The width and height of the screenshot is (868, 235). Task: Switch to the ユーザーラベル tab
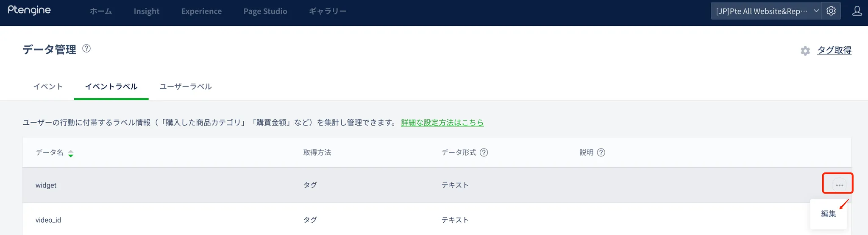point(186,87)
